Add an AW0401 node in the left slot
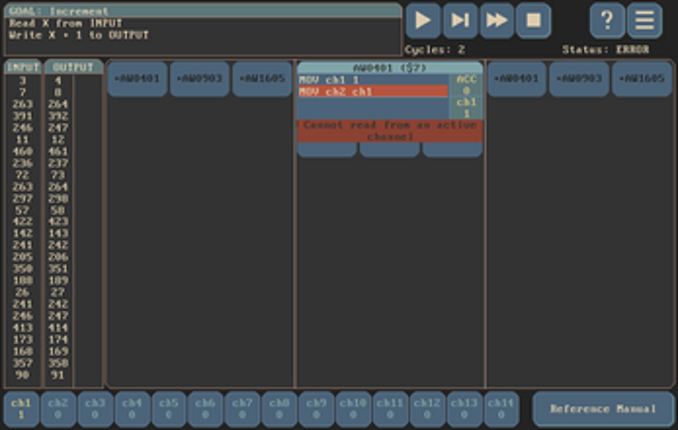 tap(137, 79)
